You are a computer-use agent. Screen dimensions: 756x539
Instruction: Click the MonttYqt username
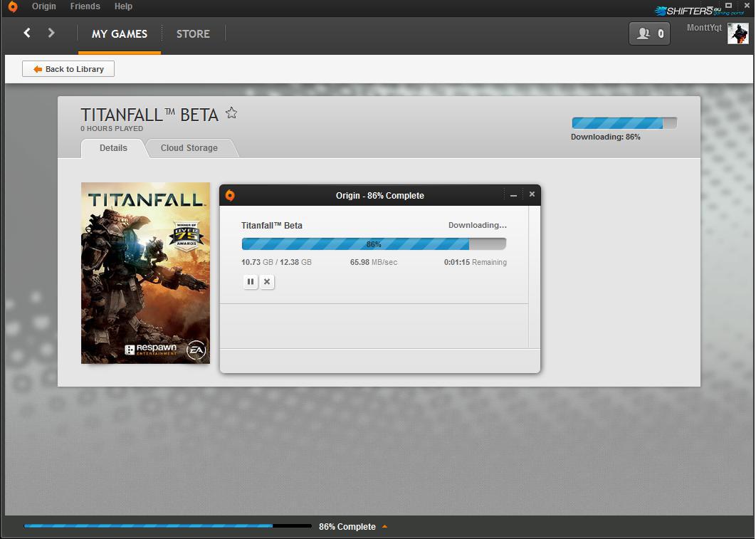pos(704,28)
